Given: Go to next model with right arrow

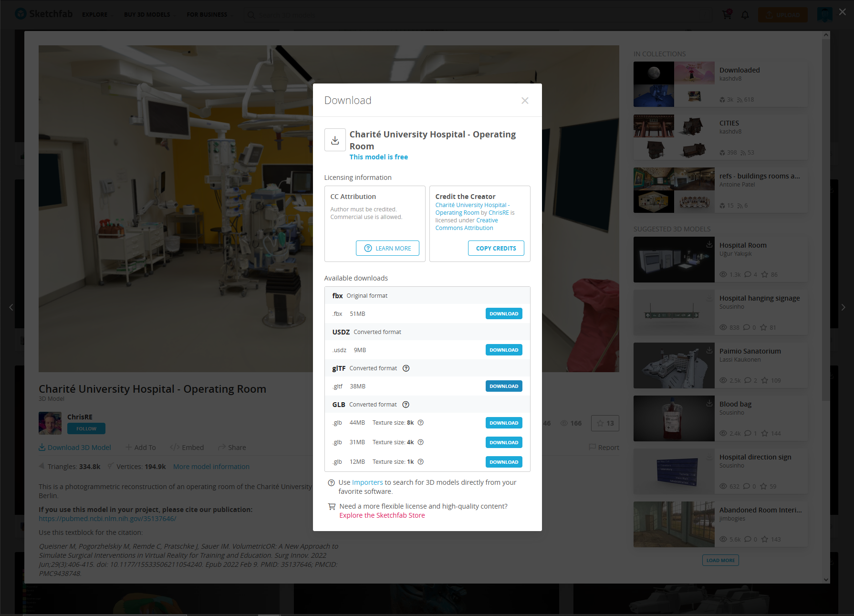Looking at the screenshot, I should click(843, 307).
